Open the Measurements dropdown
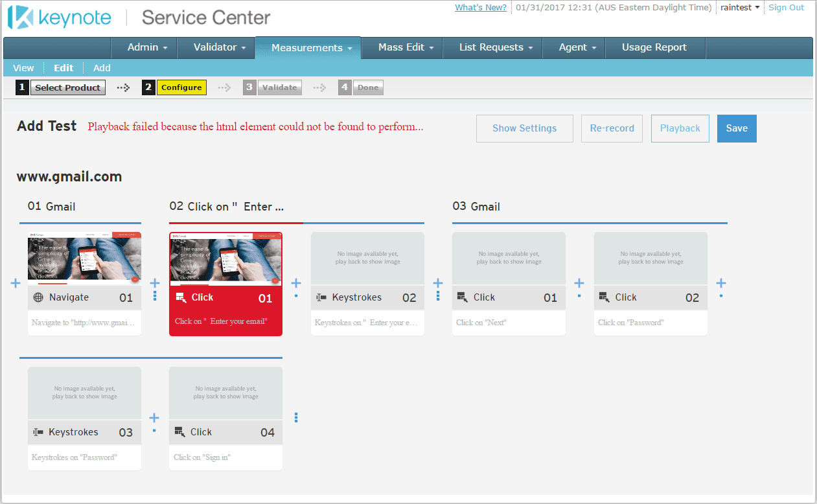This screenshot has width=817, height=504. coord(312,48)
